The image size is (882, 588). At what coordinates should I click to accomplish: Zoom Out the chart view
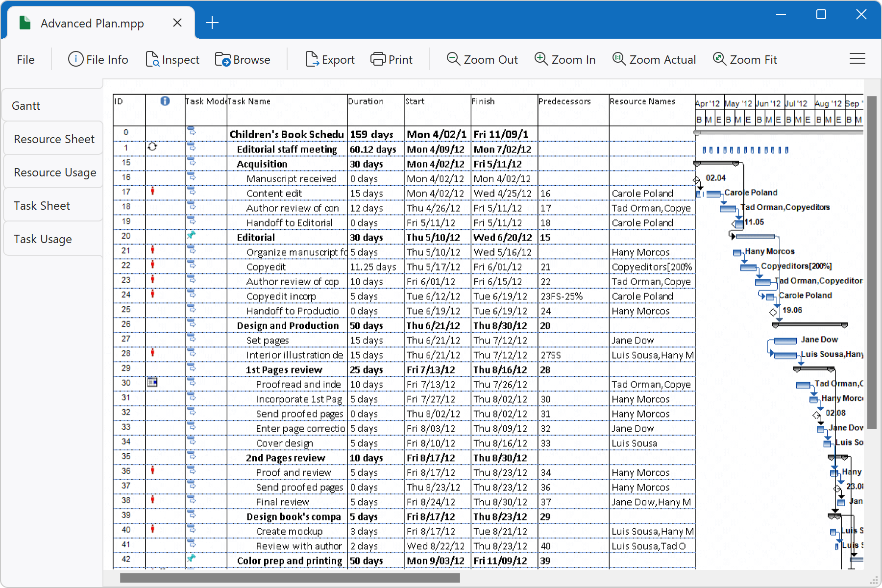point(482,59)
